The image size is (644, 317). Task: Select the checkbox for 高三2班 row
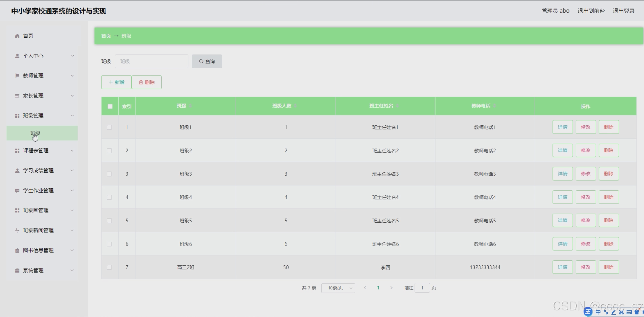click(x=109, y=267)
